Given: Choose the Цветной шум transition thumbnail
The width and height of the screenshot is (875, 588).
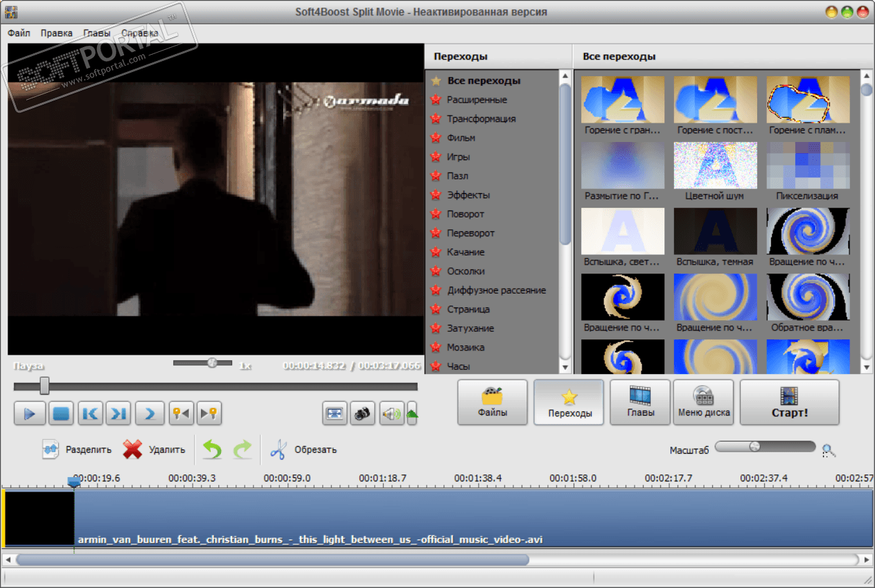Looking at the screenshot, I should pyautogui.click(x=716, y=166).
